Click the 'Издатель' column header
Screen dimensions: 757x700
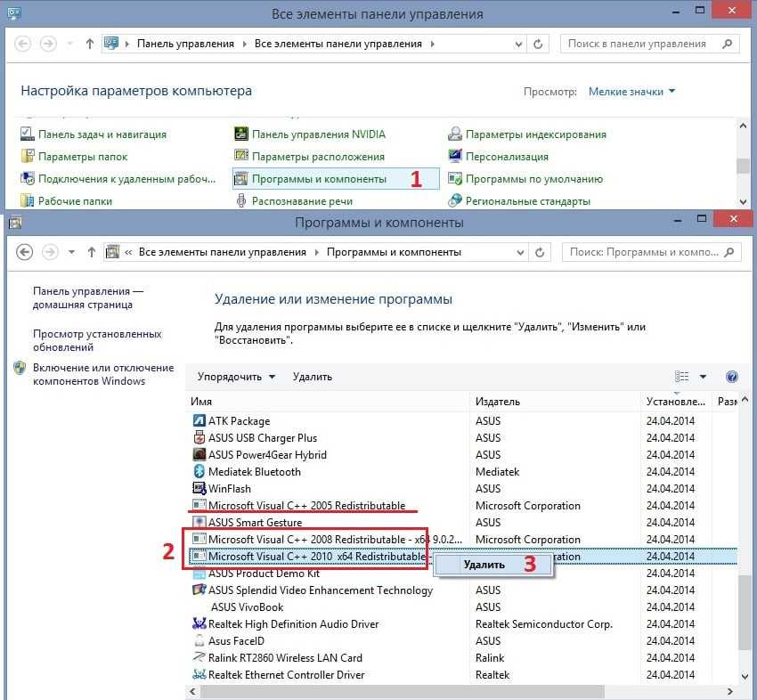(x=497, y=402)
